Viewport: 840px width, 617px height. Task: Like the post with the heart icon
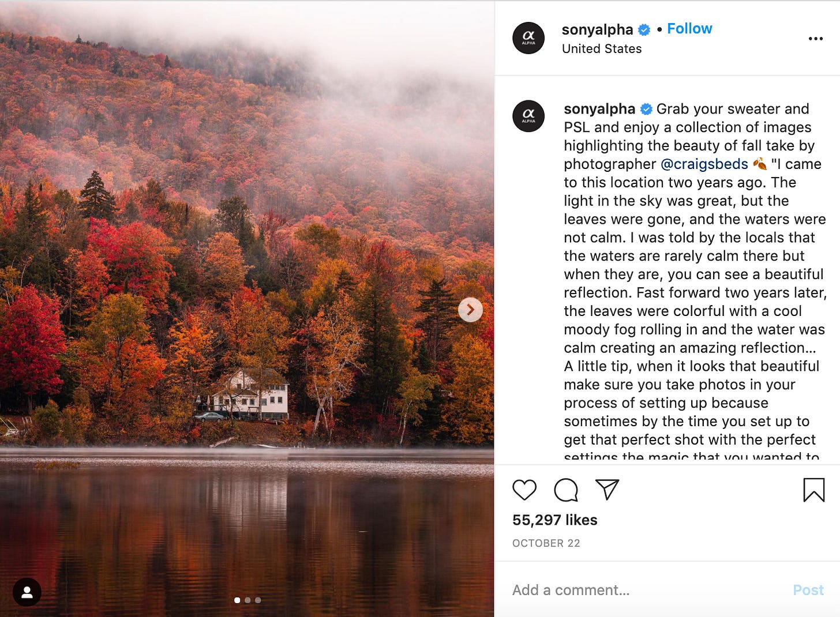pyautogui.click(x=524, y=490)
